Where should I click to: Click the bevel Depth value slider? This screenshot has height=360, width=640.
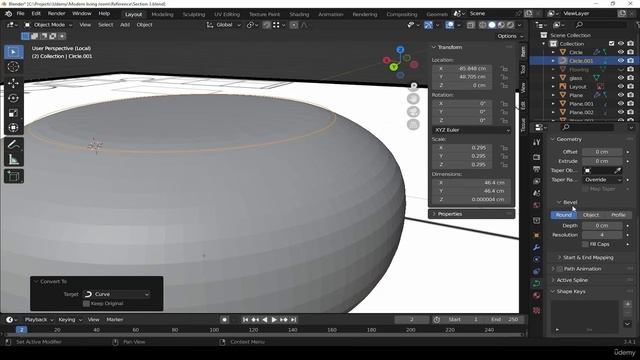click(x=602, y=226)
